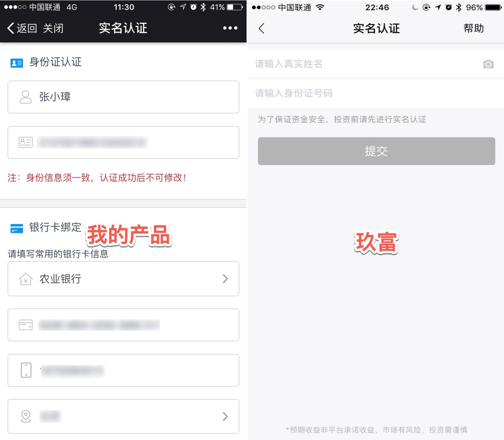Image resolution: width=504 pixels, height=440 pixels.
Task: Click the blue bank card icon beside 银行卡绑定
Action: [x=17, y=228]
